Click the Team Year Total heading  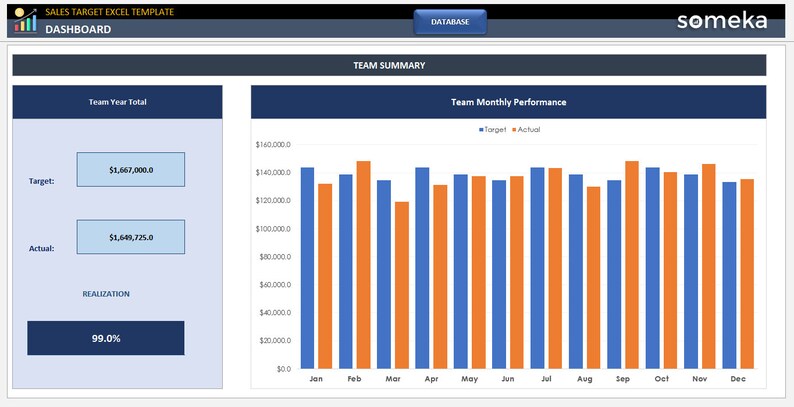coord(117,102)
